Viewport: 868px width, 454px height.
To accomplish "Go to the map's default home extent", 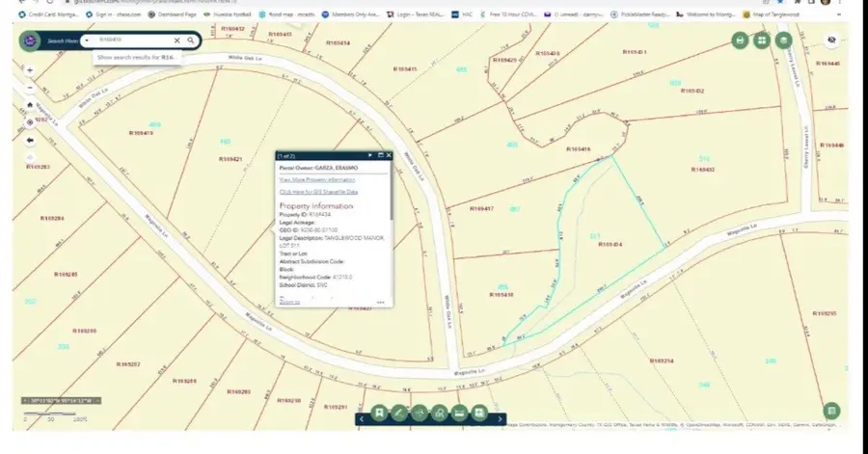I will [x=30, y=105].
